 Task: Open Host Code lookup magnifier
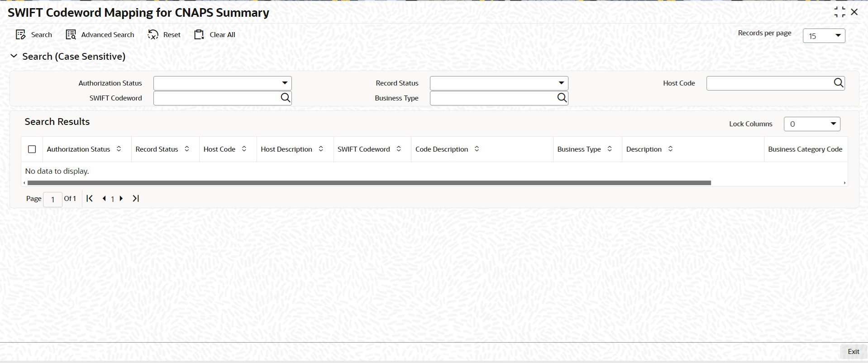pyautogui.click(x=839, y=83)
